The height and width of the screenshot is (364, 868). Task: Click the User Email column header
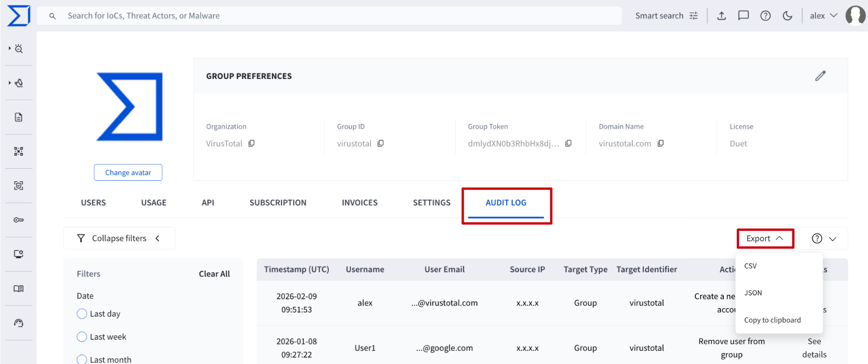(x=445, y=269)
